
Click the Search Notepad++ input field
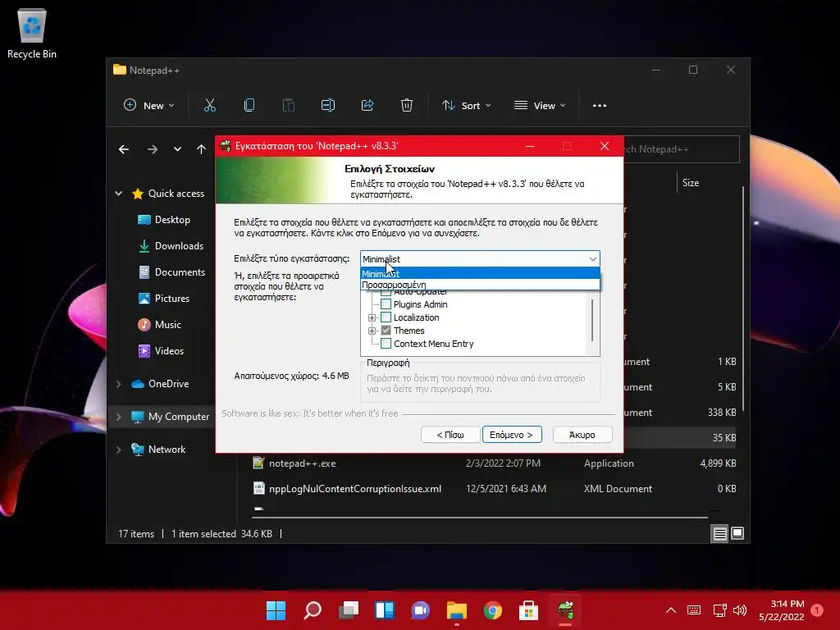tap(682, 149)
